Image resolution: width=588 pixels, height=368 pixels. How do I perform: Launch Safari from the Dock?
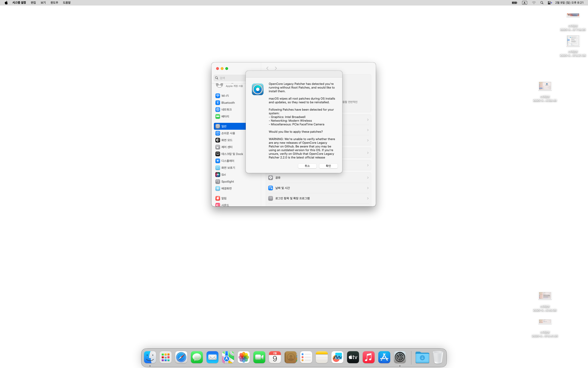[181, 357]
